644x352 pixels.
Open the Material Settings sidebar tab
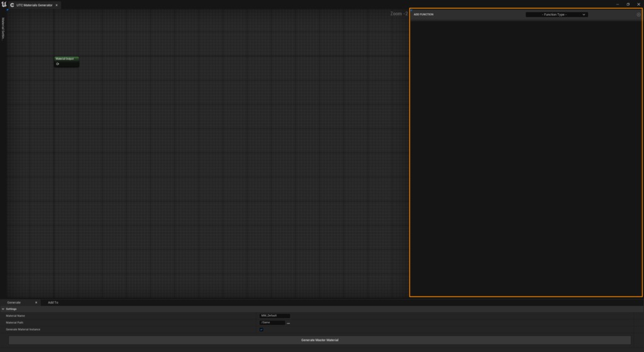3,28
